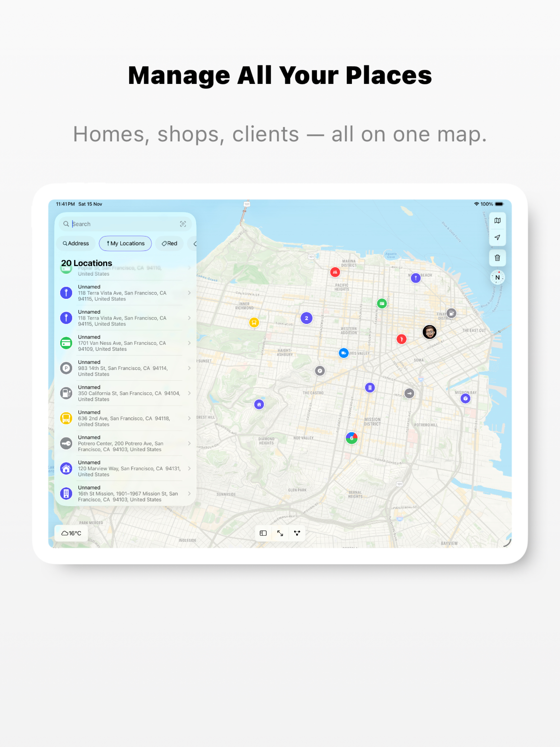The width and height of the screenshot is (560, 747).
Task: Select the purple pin near North Beach on map
Action: (x=415, y=278)
